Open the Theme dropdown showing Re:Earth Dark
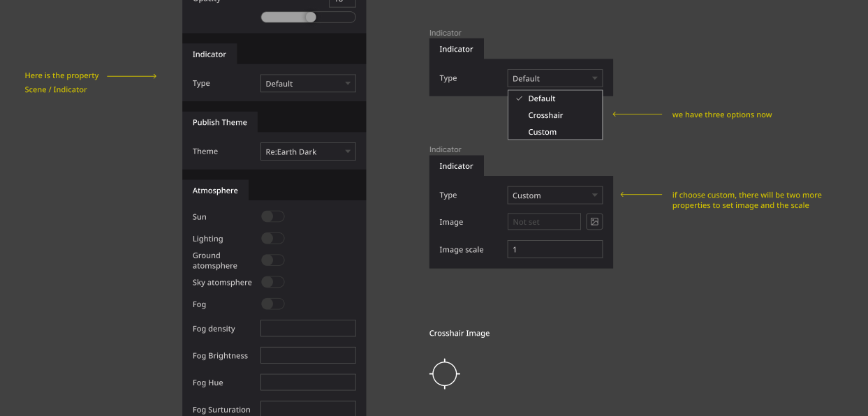This screenshot has height=416, width=868. click(x=308, y=151)
